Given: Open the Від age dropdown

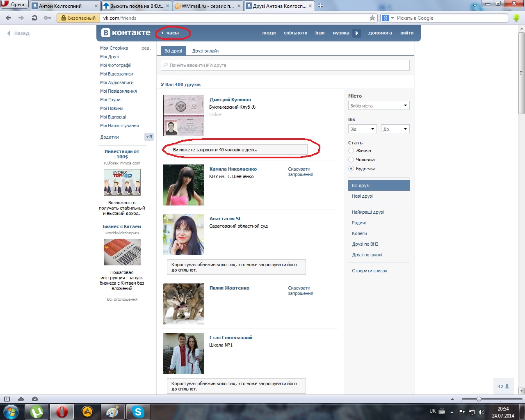Looking at the screenshot, I should point(362,129).
